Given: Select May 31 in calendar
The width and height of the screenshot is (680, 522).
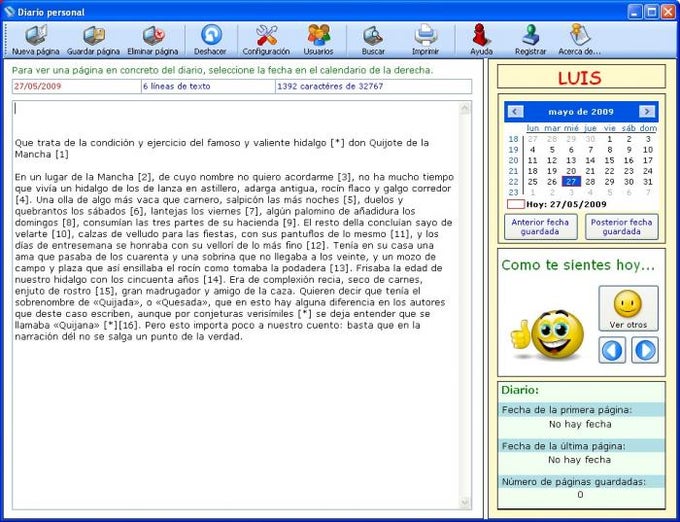Looking at the screenshot, I should click(648, 182).
